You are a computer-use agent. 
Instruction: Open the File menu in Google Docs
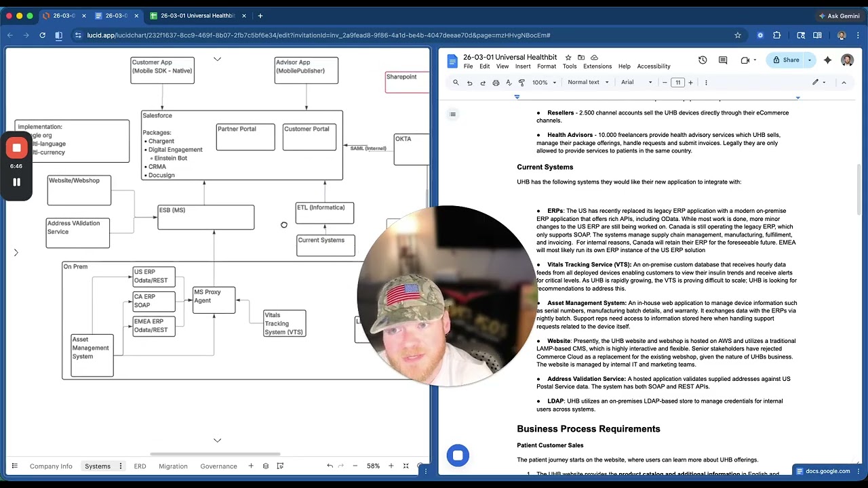468,66
